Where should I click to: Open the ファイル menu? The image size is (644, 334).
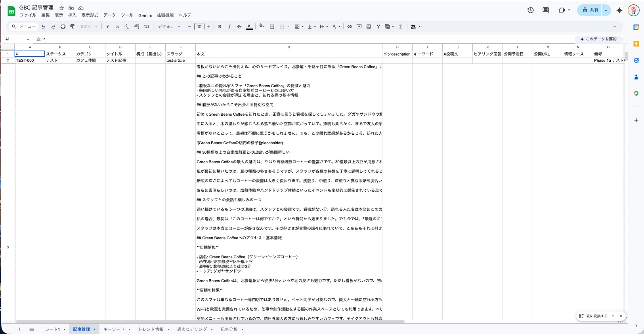(28, 15)
